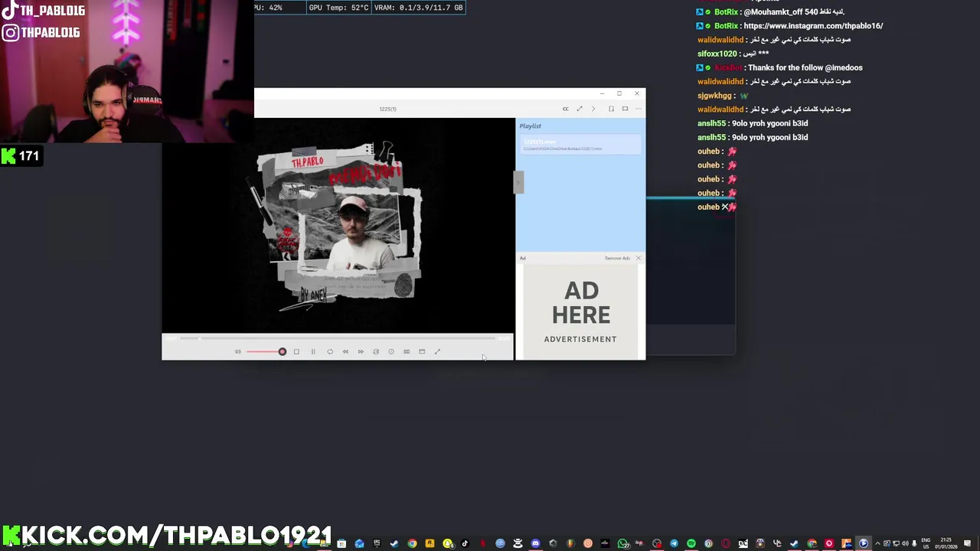Toggle repeat loop in player controls

(330, 352)
